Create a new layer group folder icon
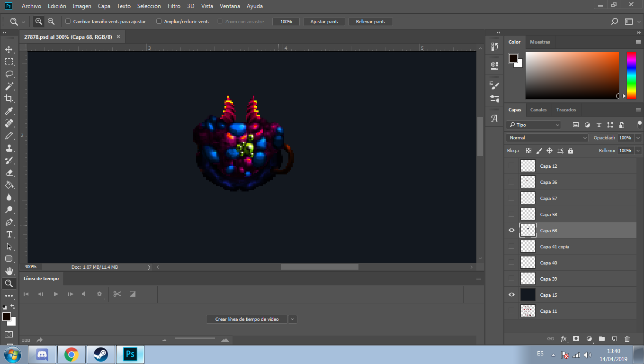Screen dimensions: 644x364 click(x=602, y=339)
